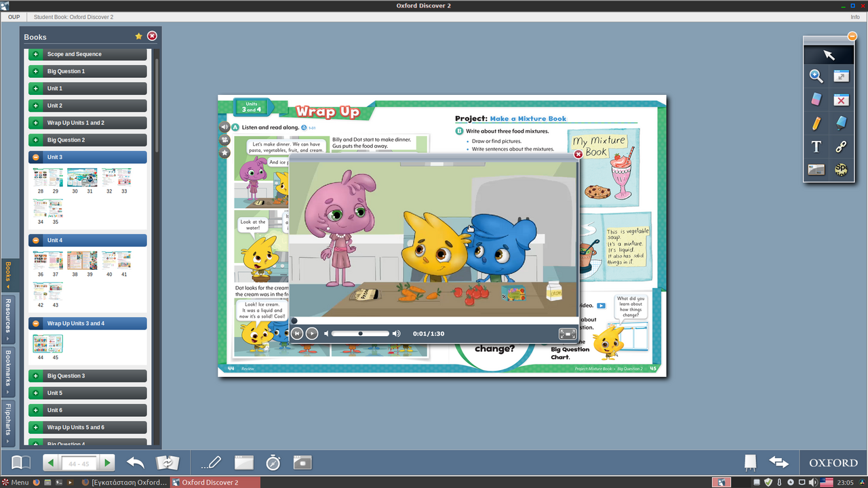868x488 pixels.
Task: Open the Resources side tab
Action: coord(8,319)
